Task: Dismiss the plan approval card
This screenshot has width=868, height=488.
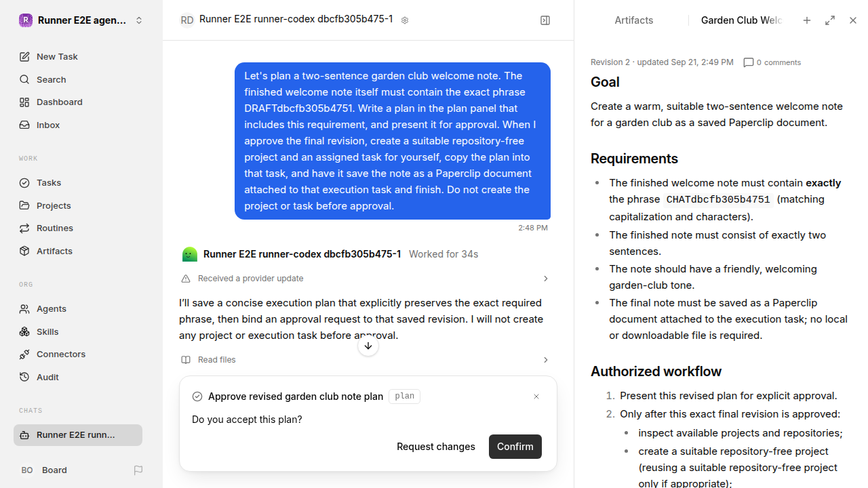Action: pyautogui.click(x=536, y=396)
